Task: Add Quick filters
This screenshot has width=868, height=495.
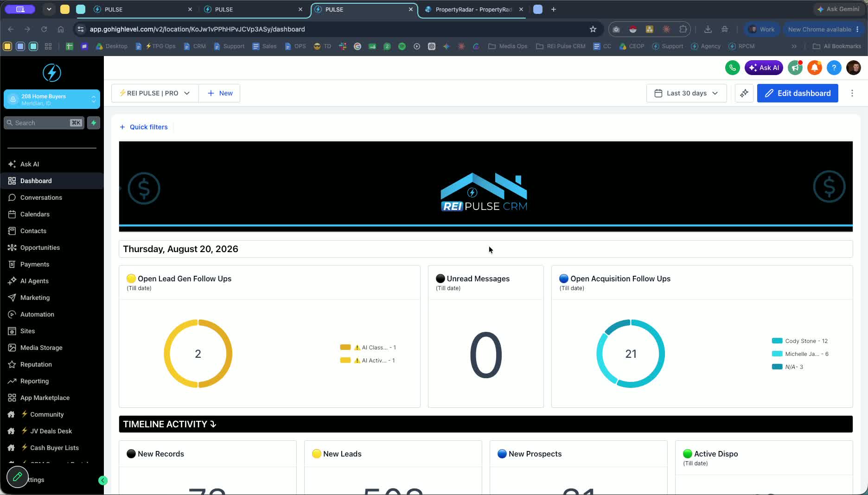Action: coord(144,127)
